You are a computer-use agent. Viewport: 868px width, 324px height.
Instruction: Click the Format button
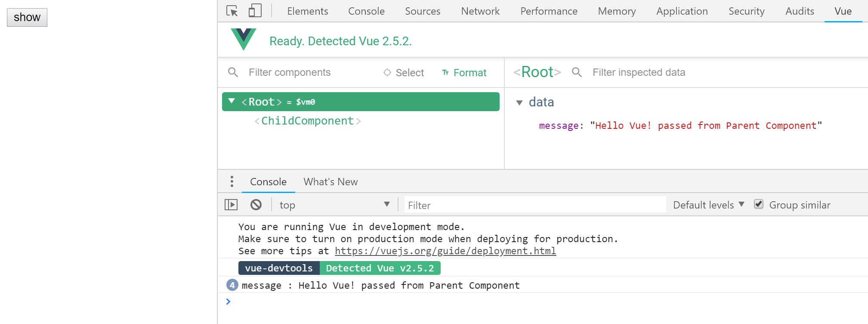pos(464,72)
